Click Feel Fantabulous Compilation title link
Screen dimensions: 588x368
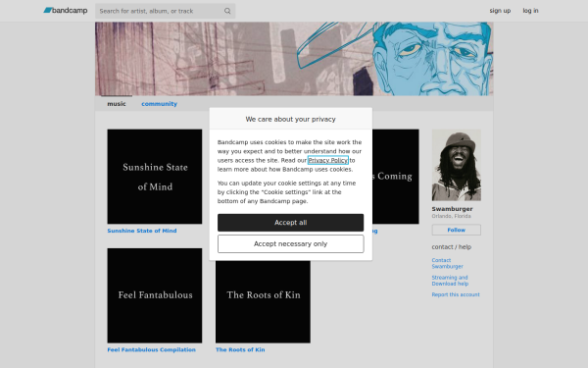(152, 349)
